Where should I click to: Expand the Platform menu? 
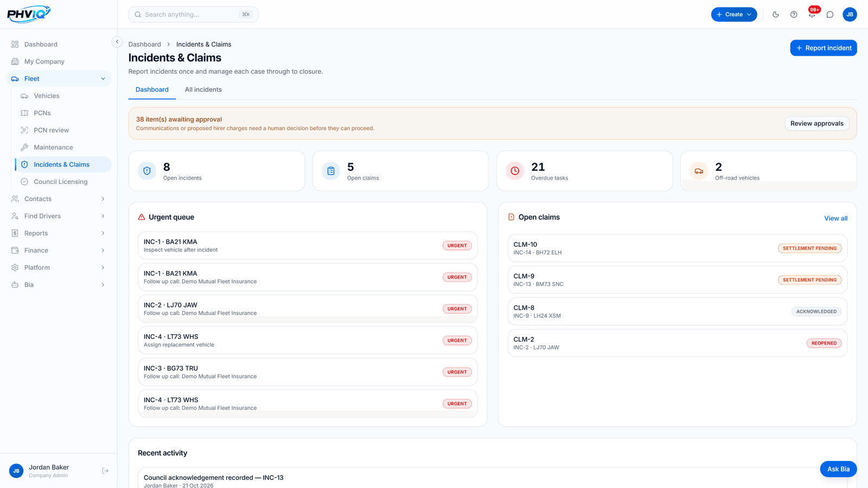pyautogui.click(x=59, y=268)
